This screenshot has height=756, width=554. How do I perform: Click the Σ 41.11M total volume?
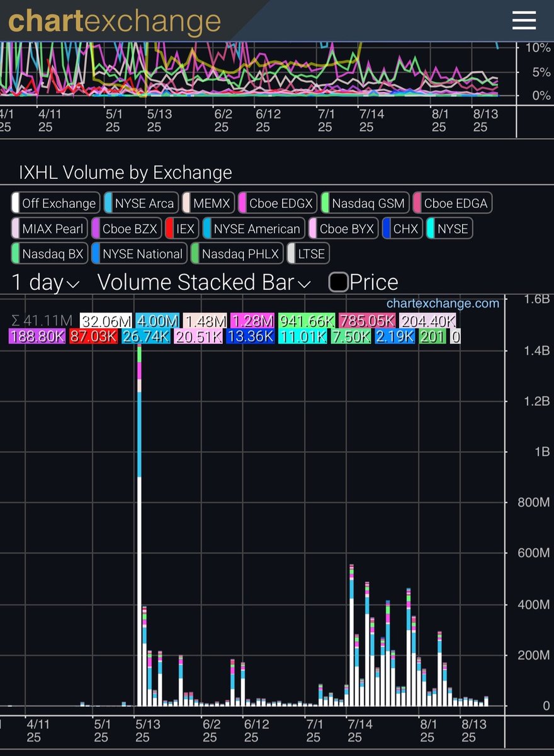click(x=43, y=321)
